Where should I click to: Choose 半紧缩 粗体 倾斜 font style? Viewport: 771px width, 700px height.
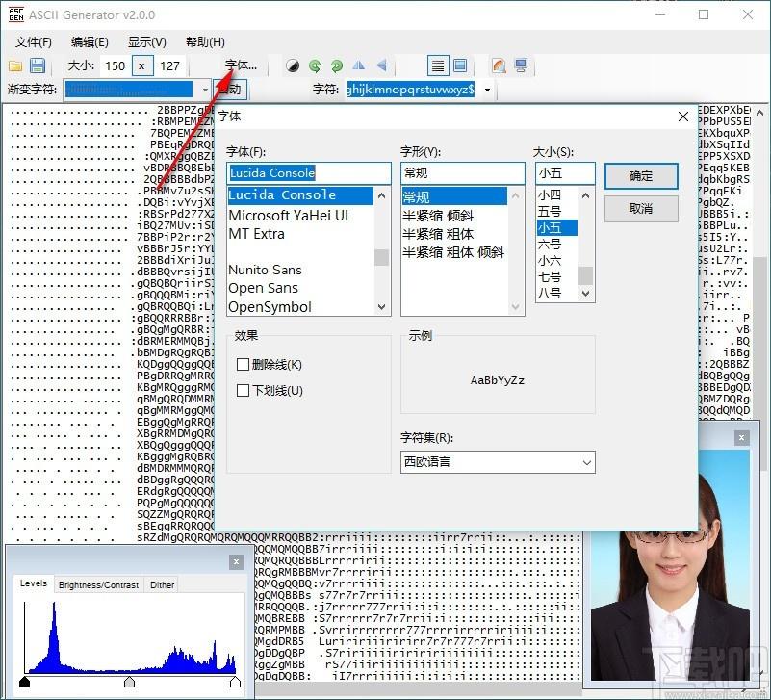coord(453,252)
